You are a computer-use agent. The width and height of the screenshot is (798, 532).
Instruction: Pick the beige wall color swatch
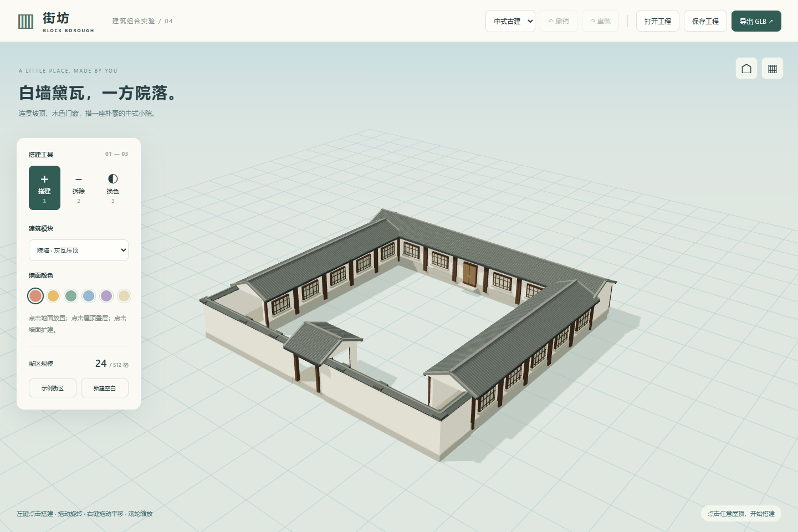pos(124,296)
